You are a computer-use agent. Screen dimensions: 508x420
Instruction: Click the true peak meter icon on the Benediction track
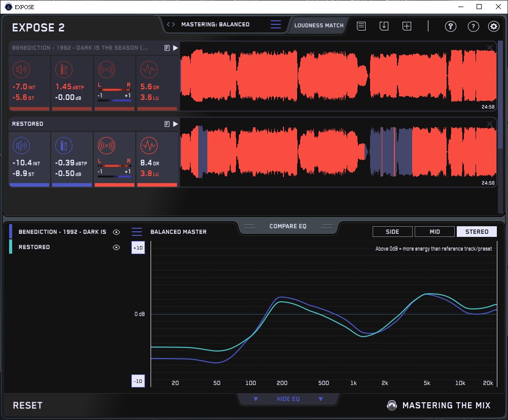click(x=64, y=69)
